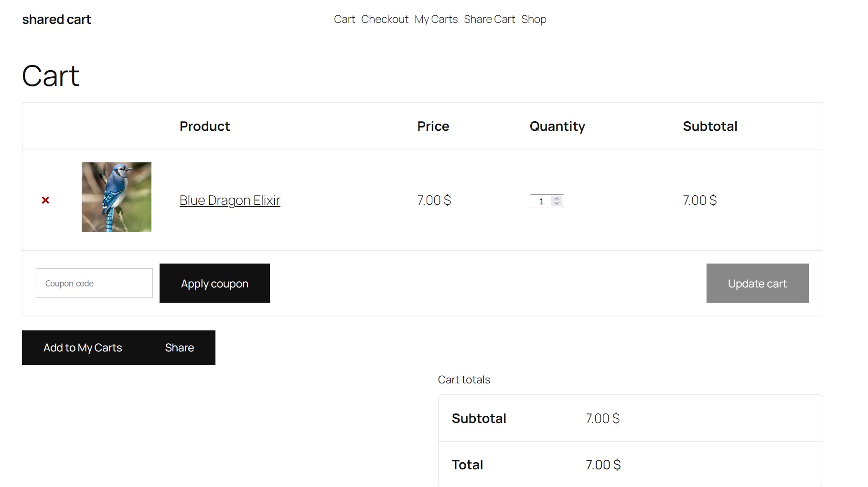
Task: Decrease quantity with the down stepper arrow
Action: 557,204
